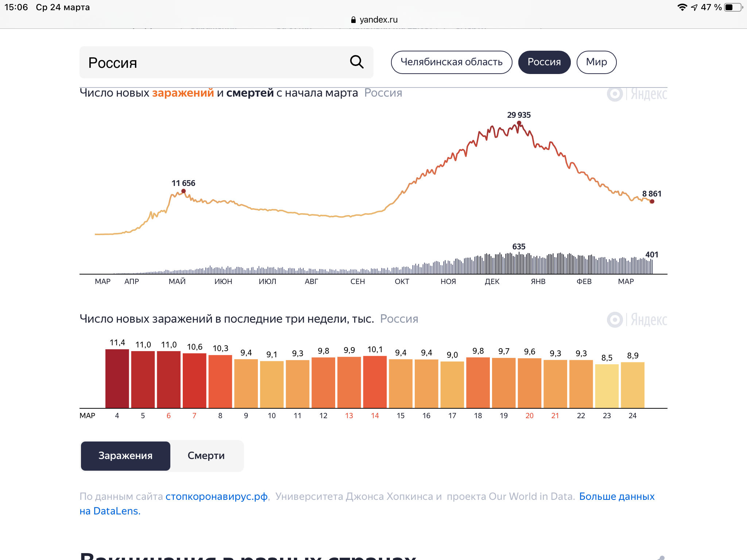This screenshot has width=747, height=560.
Task: Tap the 11 656 peak marker
Action: 183,191
